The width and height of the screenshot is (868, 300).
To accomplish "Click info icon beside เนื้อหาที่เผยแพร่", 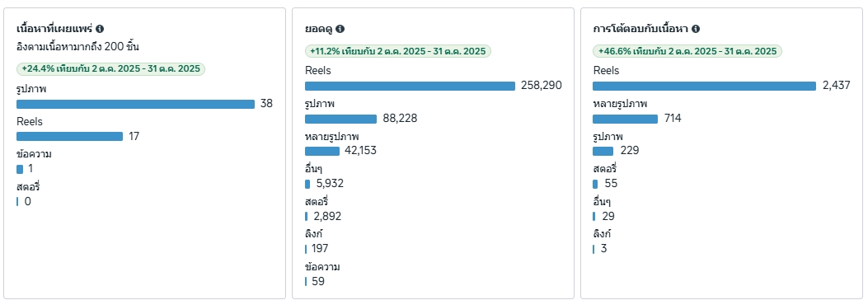I will click(x=100, y=29).
